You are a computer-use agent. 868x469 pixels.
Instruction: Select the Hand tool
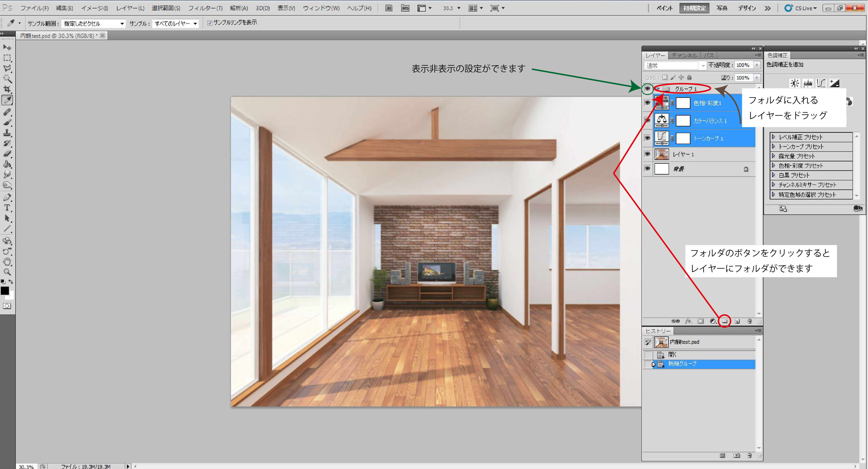7,261
